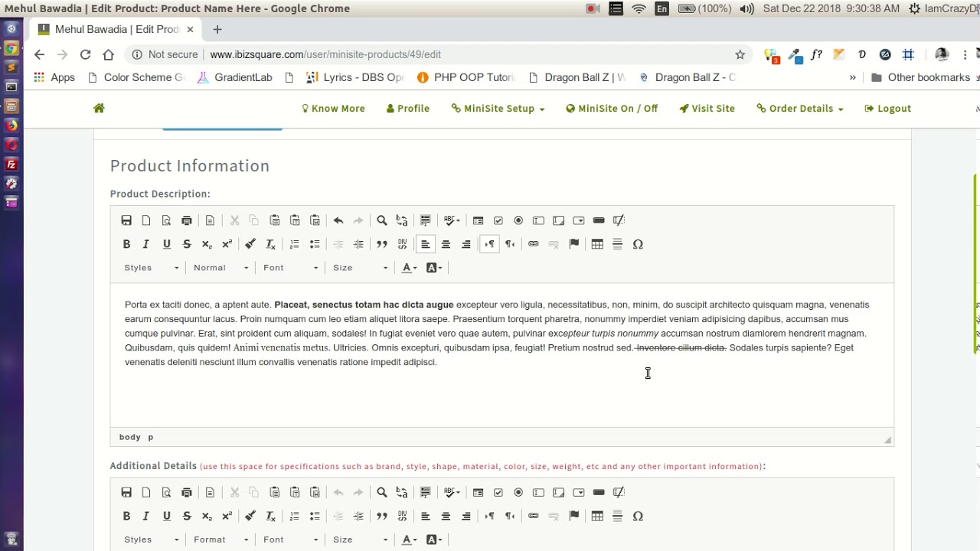Open Format dropdown in Additional Details editor
980x551 pixels.
[x=221, y=540]
